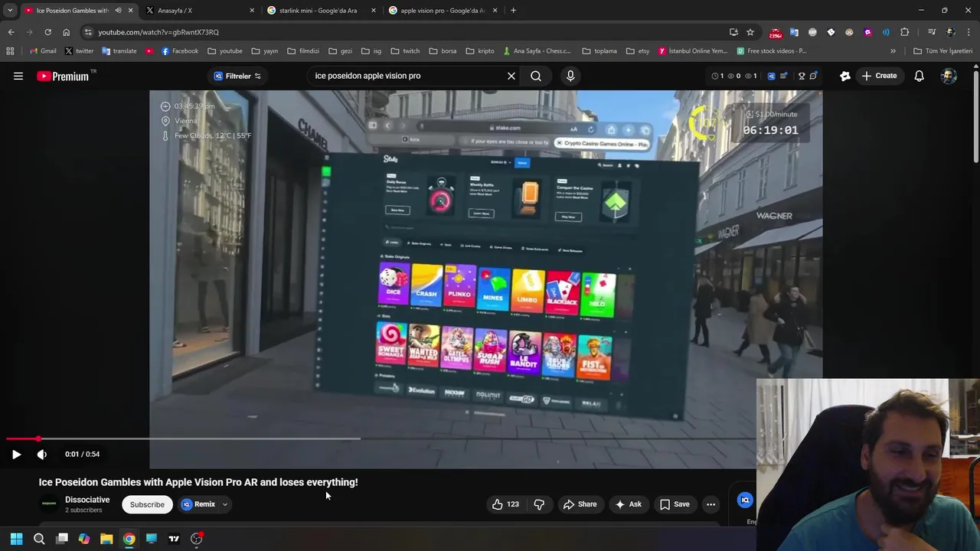Open the Gmail bookmark

pos(43,51)
